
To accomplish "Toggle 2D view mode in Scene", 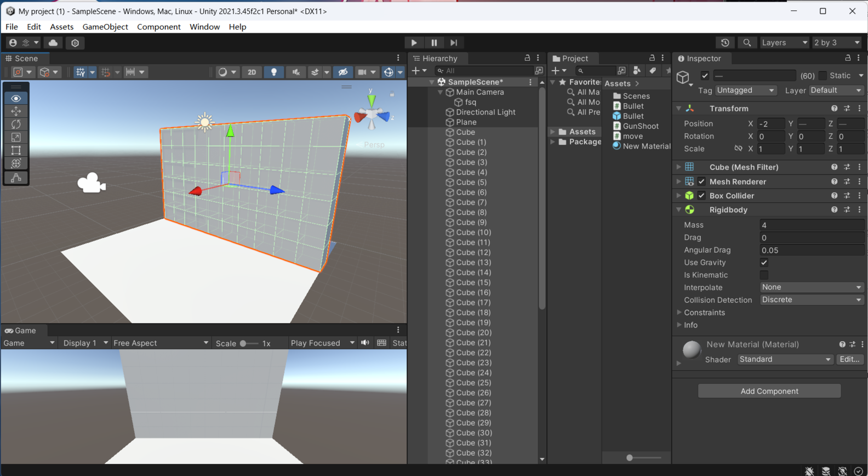I will tap(252, 72).
